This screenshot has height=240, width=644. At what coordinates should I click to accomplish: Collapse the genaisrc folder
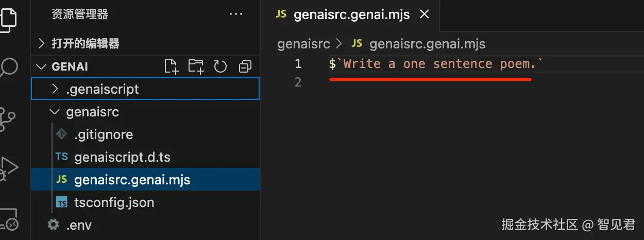coord(93,112)
